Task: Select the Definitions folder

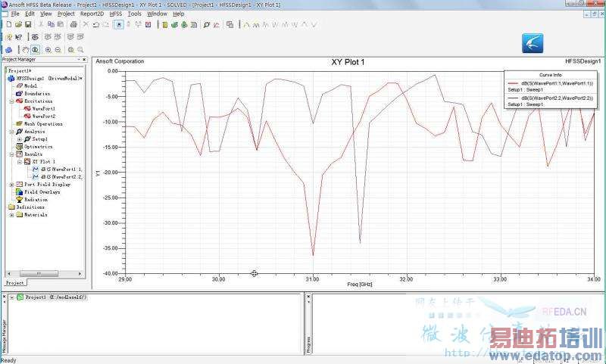Action: (32, 207)
